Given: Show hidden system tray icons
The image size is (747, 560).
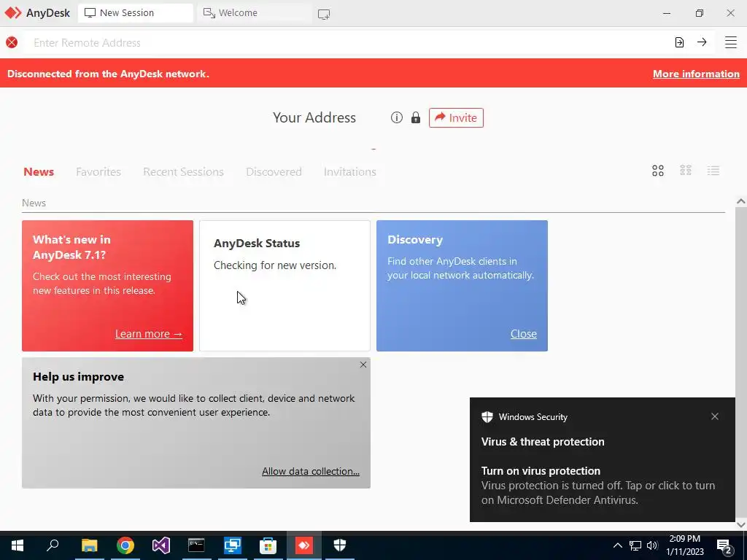Looking at the screenshot, I should pos(617,545).
